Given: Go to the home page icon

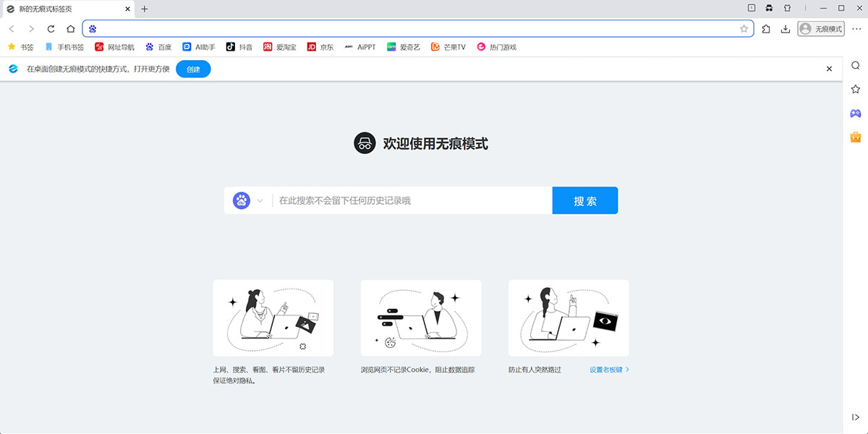Looking at the screenshot, I should [70, 29].
